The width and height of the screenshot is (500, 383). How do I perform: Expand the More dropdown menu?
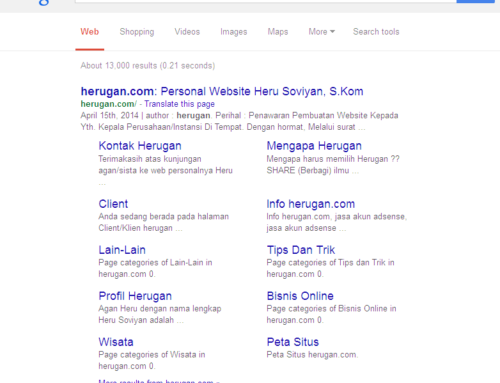[321, 32]
